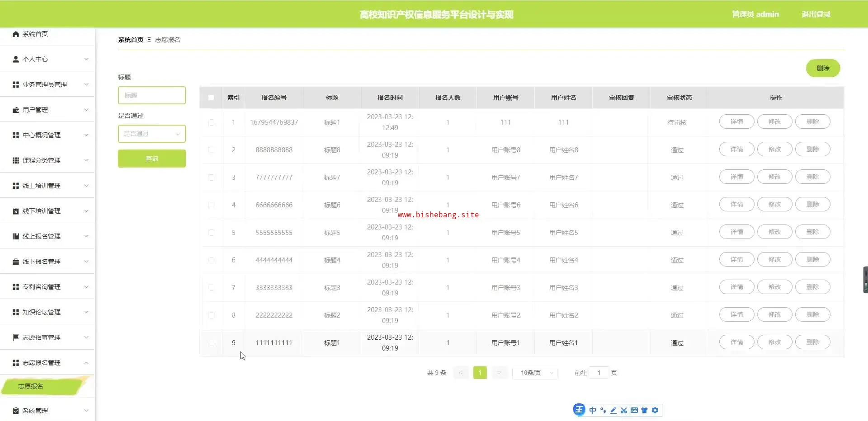The image size is (868, 421).
Task: Open 详情 for the 6666666666 row
Action: [x=737, y=204]
